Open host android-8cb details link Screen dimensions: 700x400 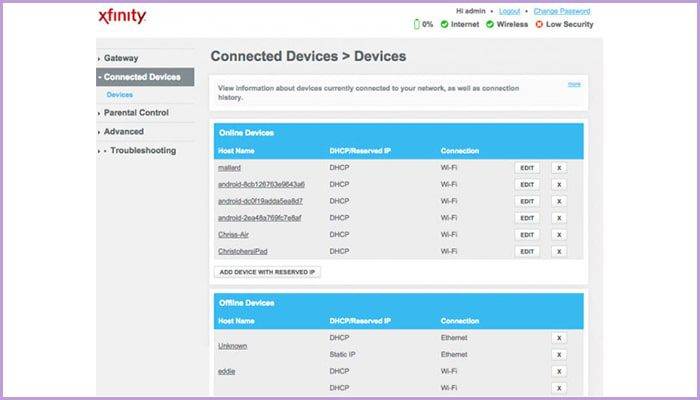(262, 184)
